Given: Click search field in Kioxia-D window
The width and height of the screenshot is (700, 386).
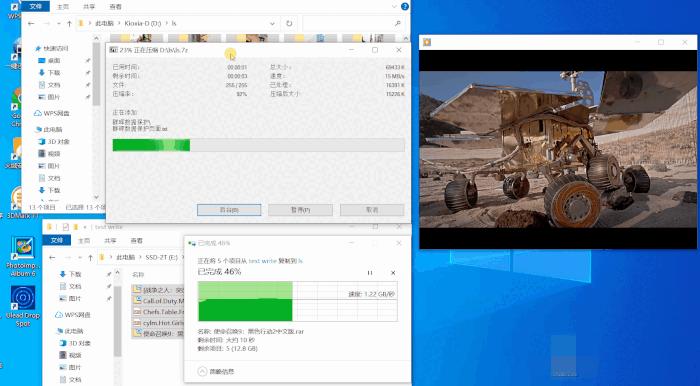Looking at the screenshot, I should (x=354, y=23).
